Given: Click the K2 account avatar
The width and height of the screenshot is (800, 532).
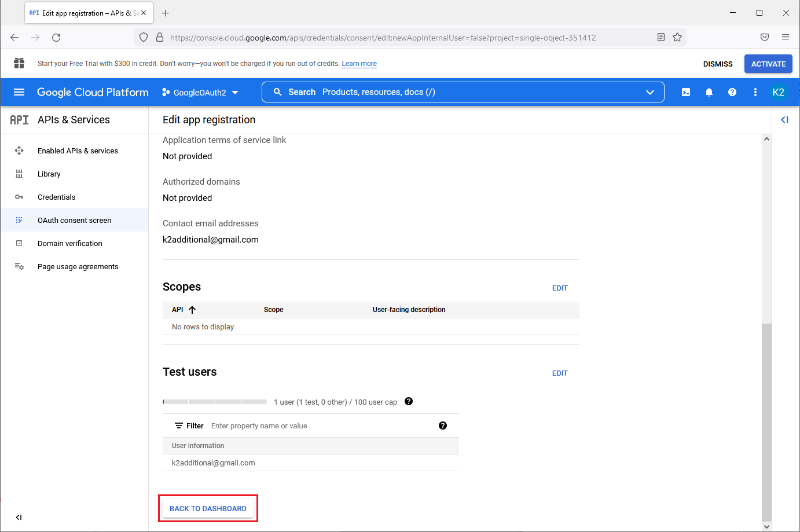Looking at the screenshot, I should [x=779, y=92].
